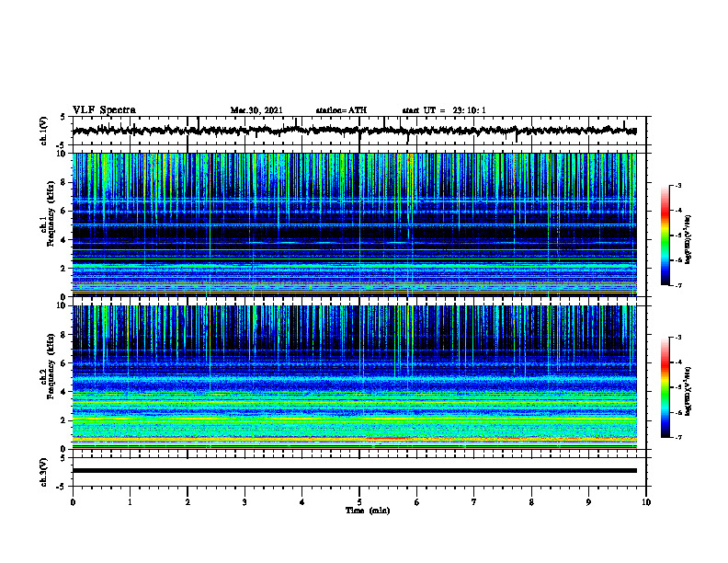Click the ch.1 spectrogram panel

coord(354,224)
